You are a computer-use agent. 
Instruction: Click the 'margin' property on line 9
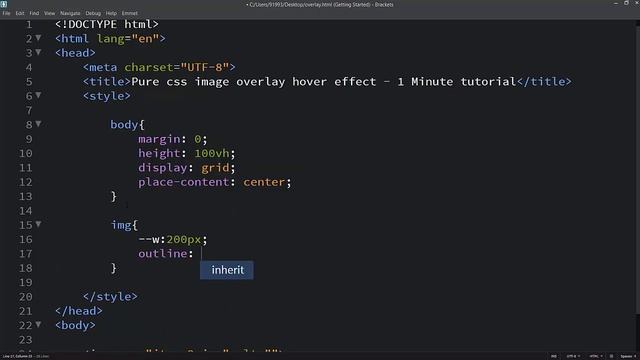coord(159,139)
